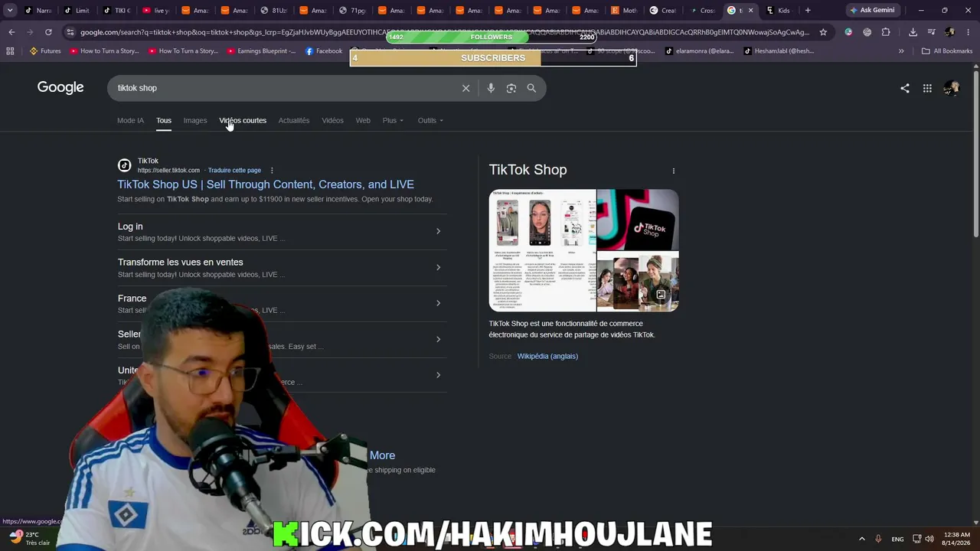This screenshot has height=551, width=980.
Task: Open the TikTok Shop logo thumbnail image
Action: tap(638, 220)
